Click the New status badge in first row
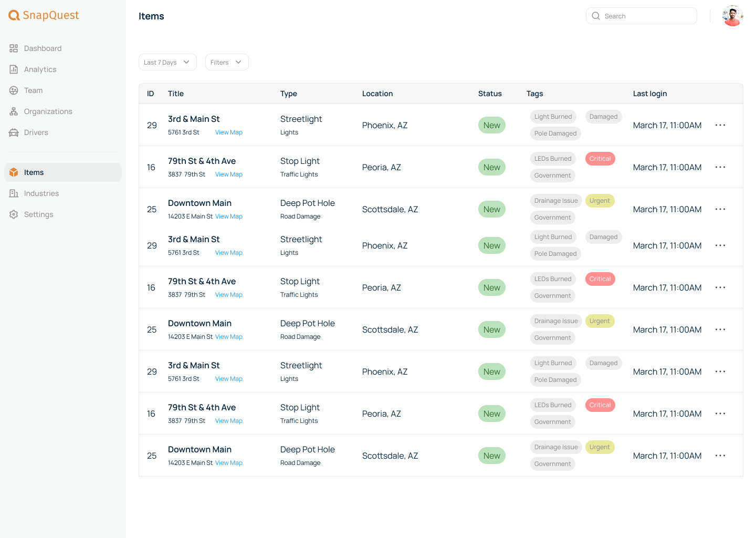This screenshot has height=538, width=756. click(x=491, y=125)
